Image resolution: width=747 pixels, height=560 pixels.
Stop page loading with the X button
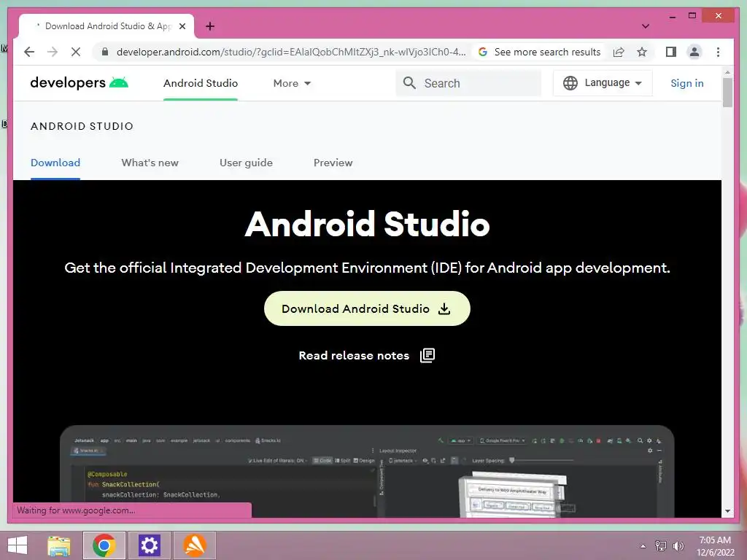point(76,52)
